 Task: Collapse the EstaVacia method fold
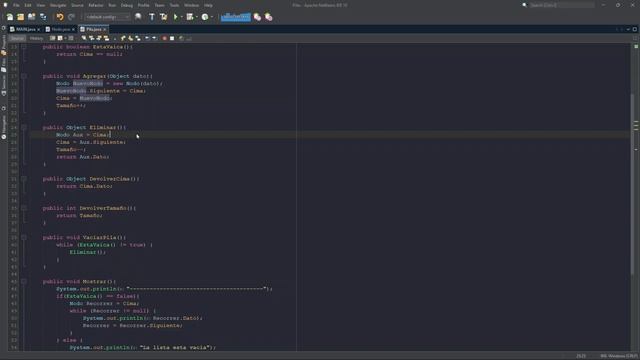coord(24,47)
